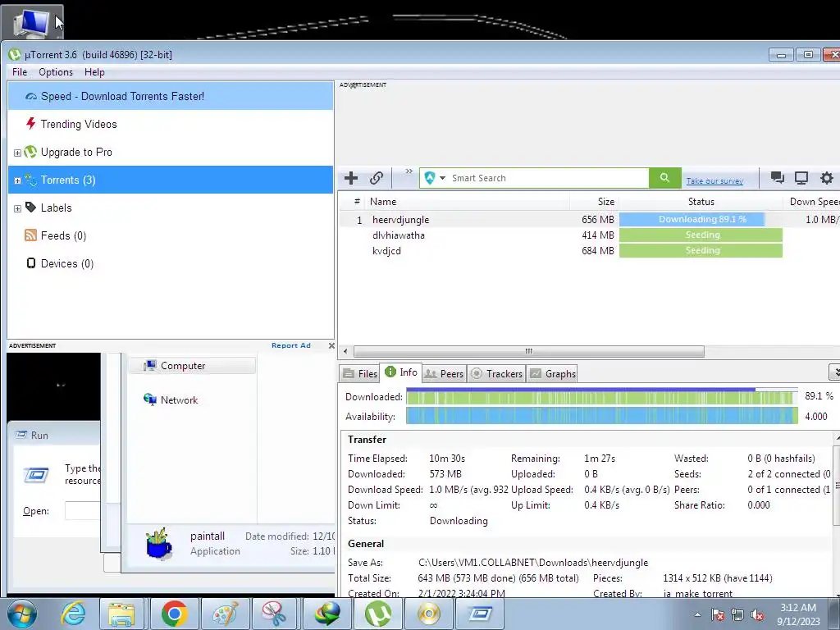Viewport: 840px width, 630px height.
Task: Expand the Upgrade to Pro tree node
Action: coord(18,153)
